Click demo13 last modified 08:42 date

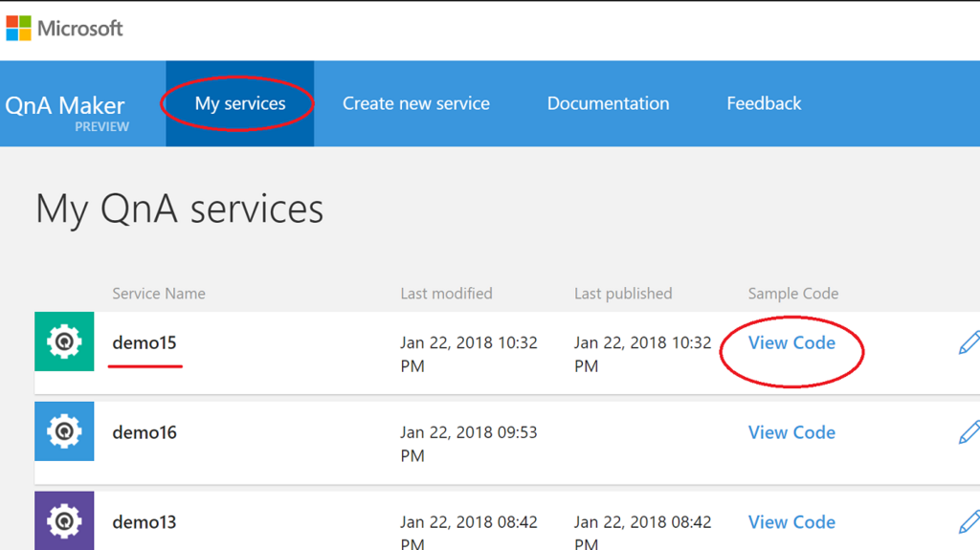point(469,531)
